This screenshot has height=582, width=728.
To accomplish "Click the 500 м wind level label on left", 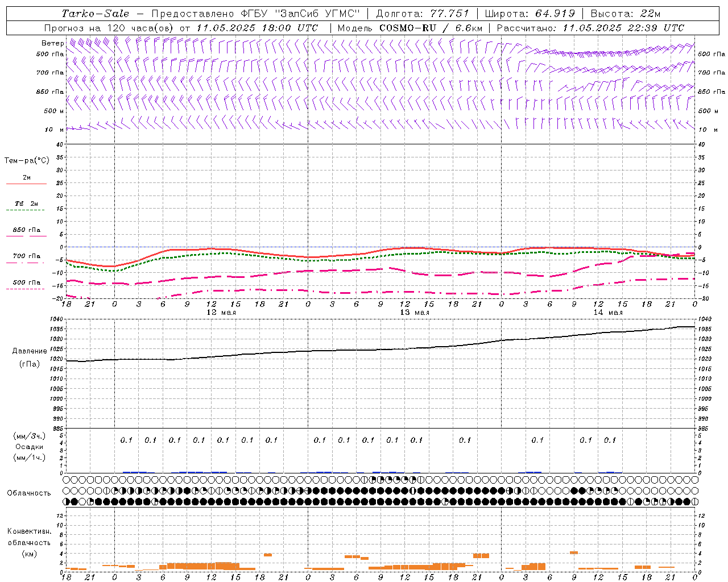I will coord(53,111).
